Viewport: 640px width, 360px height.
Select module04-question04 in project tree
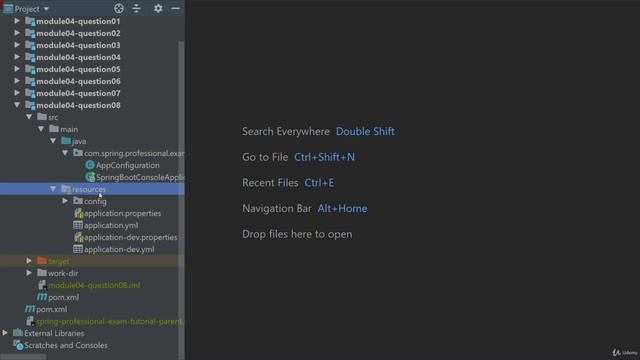pyautogui.click(x=78, y=57)
